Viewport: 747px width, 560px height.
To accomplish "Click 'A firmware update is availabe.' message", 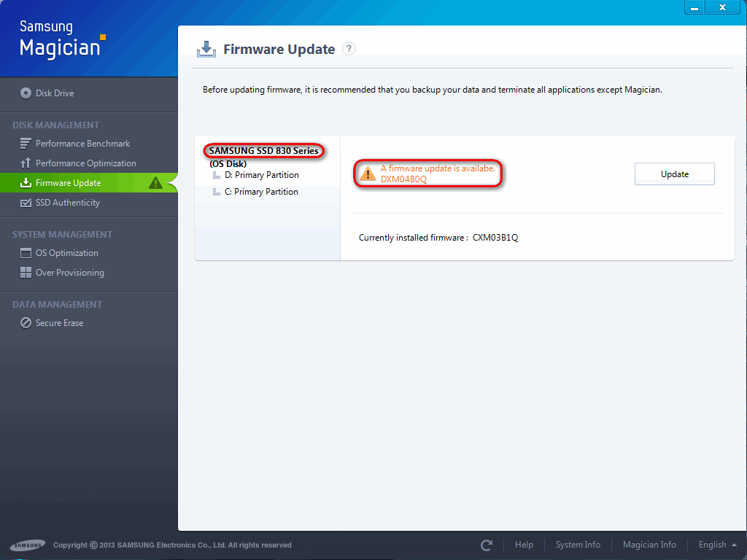I will pos(438,168).
